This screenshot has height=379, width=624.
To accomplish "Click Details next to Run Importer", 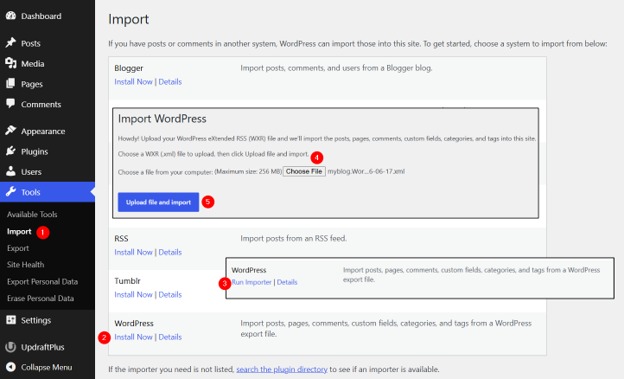I will pyautogui.click(x=287, y=282).
